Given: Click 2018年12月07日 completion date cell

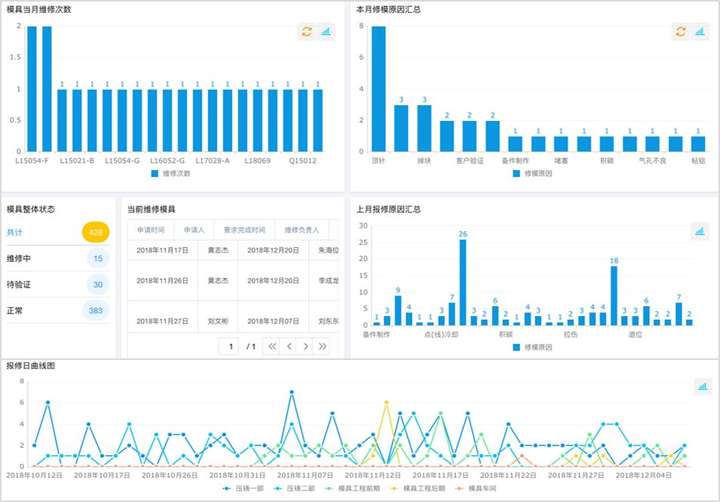Looking at the screenshot, I should click(273, 321).
